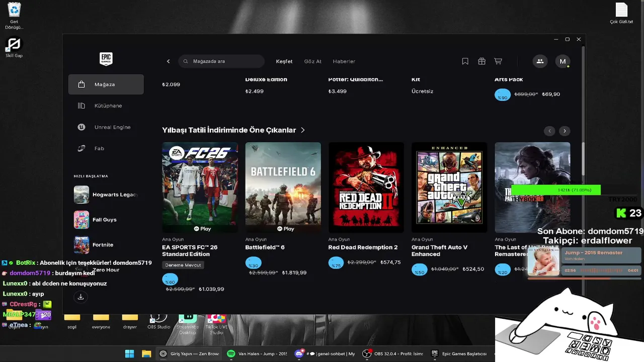Viewport: 644px width, 362px height.
Task: Open Unreal Engine in the sidebar
Action: [x=106, y=127]
